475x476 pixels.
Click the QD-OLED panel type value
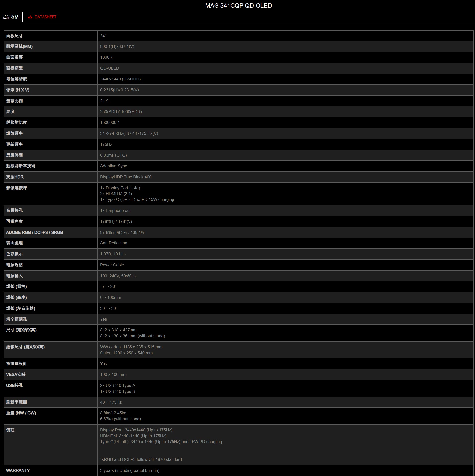pyautogui.click(x=109, y=68)
